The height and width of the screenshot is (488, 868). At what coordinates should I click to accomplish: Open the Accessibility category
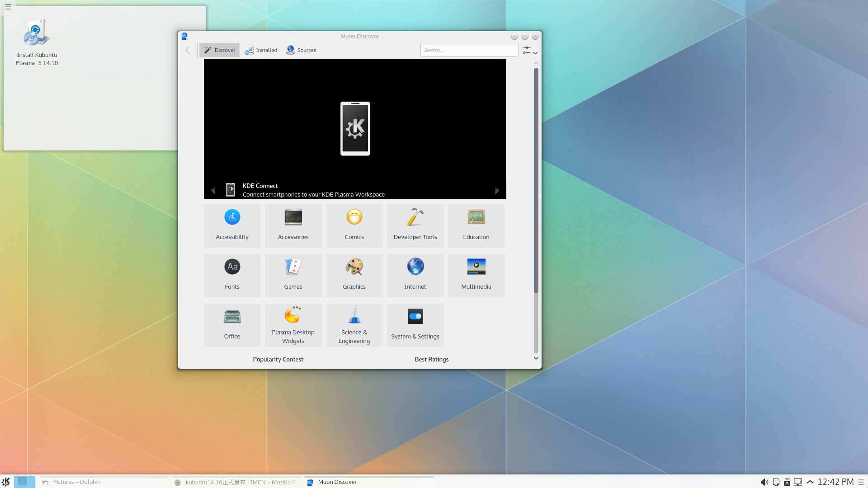232,225
